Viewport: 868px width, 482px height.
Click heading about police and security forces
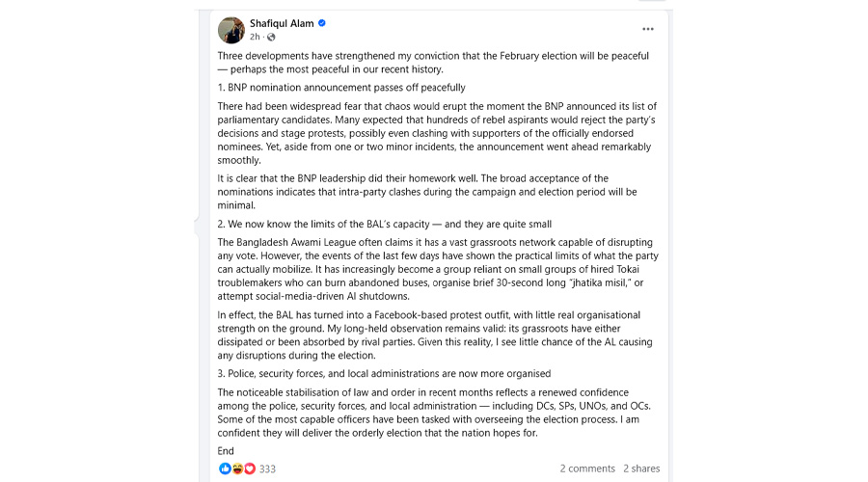pyautogui.click(x=385, y=373)
